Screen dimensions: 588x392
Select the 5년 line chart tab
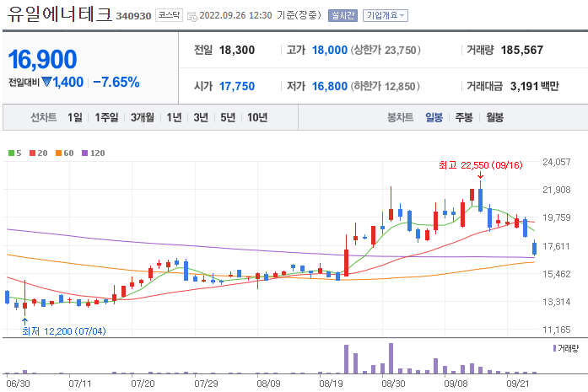228,118
